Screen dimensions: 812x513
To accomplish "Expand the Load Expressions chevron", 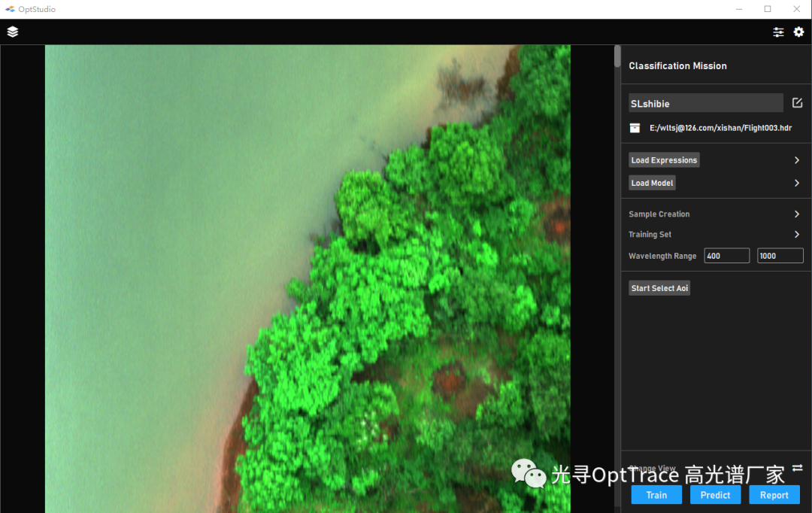I will [x=797, y=160].
